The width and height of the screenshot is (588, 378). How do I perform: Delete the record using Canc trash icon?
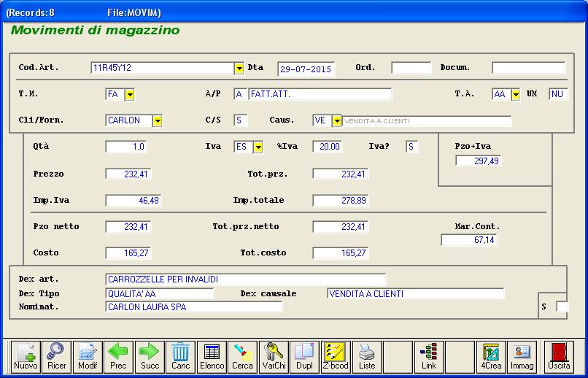click(x=180, y=356)
